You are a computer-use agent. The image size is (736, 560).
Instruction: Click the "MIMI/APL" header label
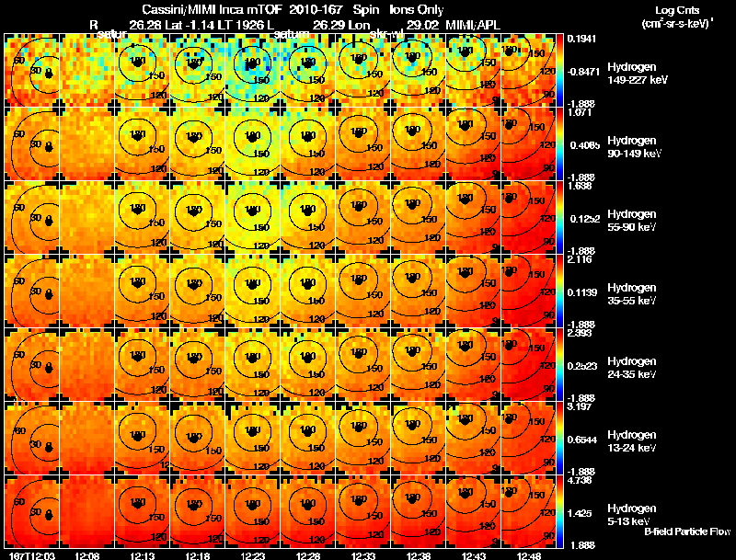pyautogui.click(x=473, y=25)
